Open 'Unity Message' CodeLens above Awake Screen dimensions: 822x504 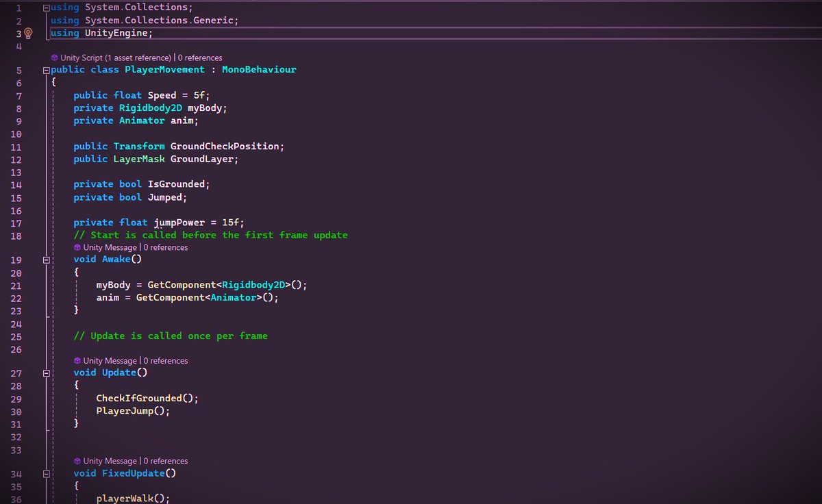point(110,247)
